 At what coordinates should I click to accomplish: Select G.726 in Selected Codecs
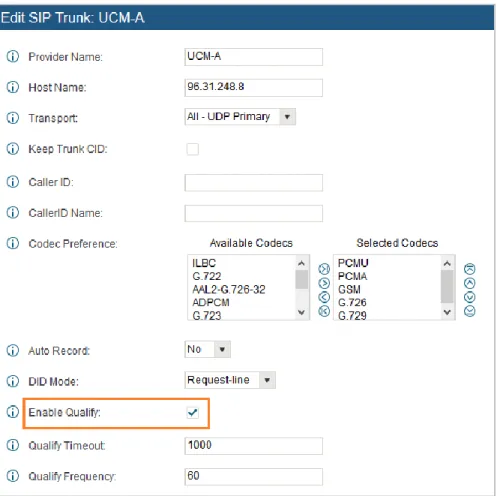tap(352, 302)
